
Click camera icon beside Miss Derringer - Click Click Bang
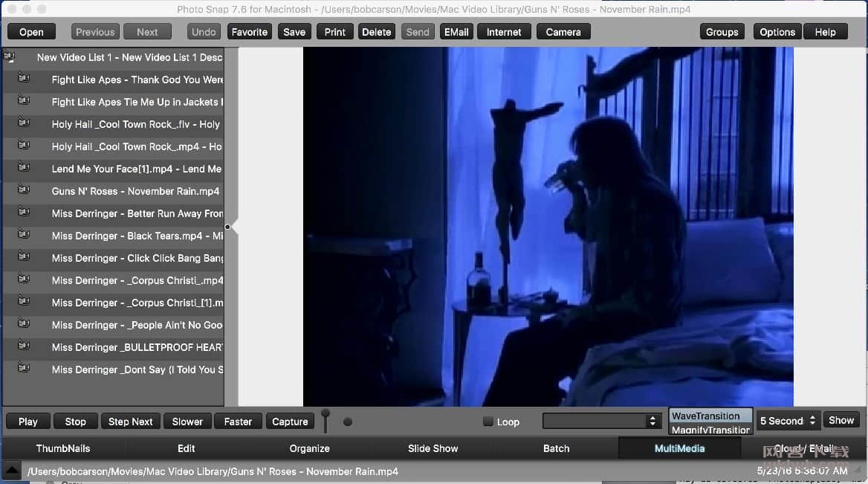coord(24,256)
